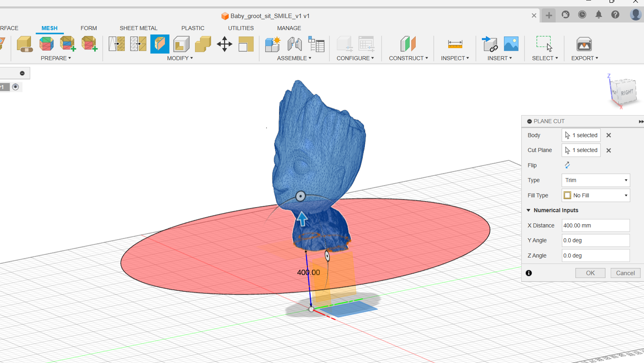This screenshot has width=644, height=363.
Task: Select the Remesh tool icon
Action: (117, 44)
